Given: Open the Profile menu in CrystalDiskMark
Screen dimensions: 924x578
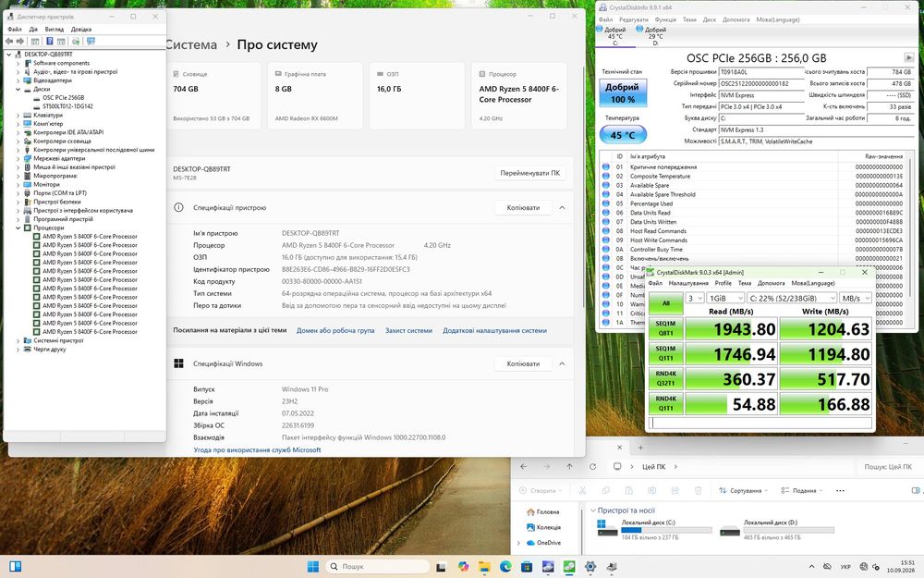Looking at the screenshot, I should tap(723, 283).
